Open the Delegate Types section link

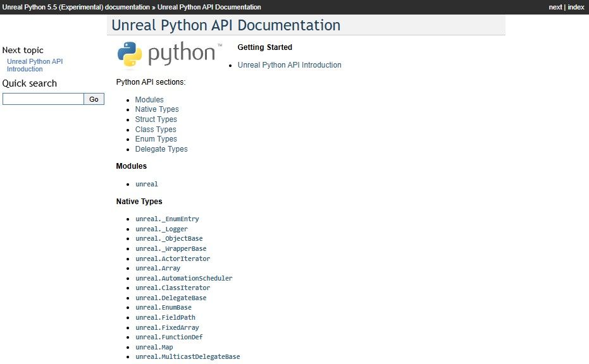pos(161,149)
